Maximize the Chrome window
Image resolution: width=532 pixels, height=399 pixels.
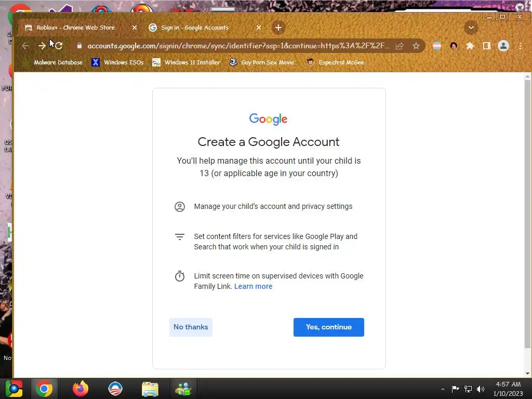pos(502,17)
